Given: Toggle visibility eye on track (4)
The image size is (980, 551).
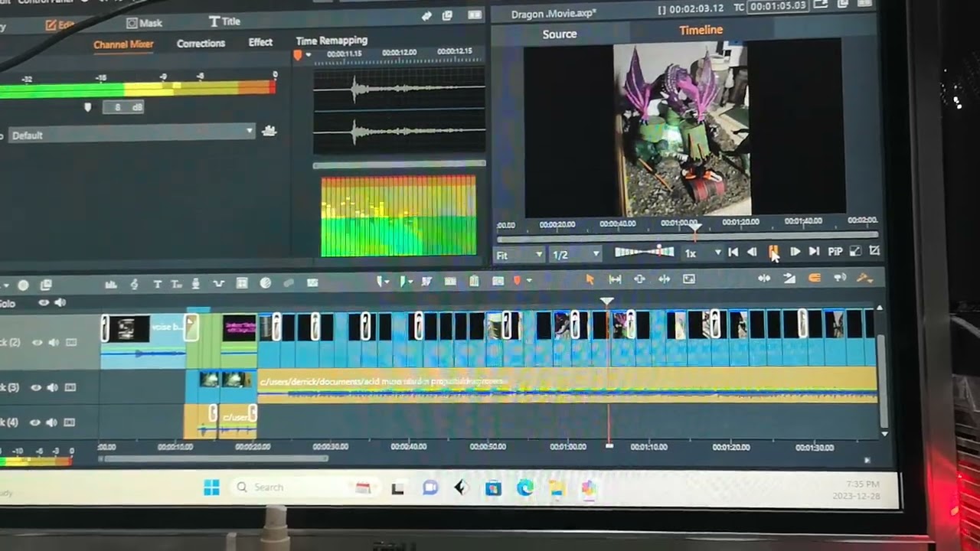Looking at the screenshot, I should point(36,422).
